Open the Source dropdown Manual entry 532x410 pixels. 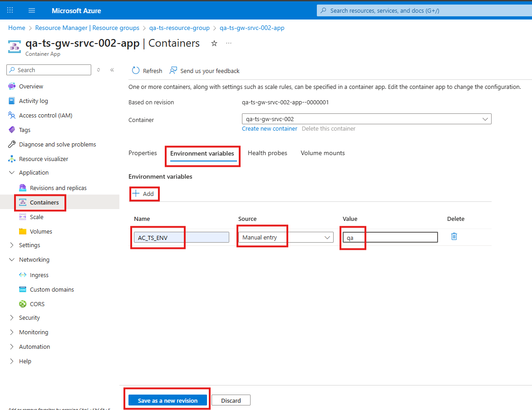point(286,237)
